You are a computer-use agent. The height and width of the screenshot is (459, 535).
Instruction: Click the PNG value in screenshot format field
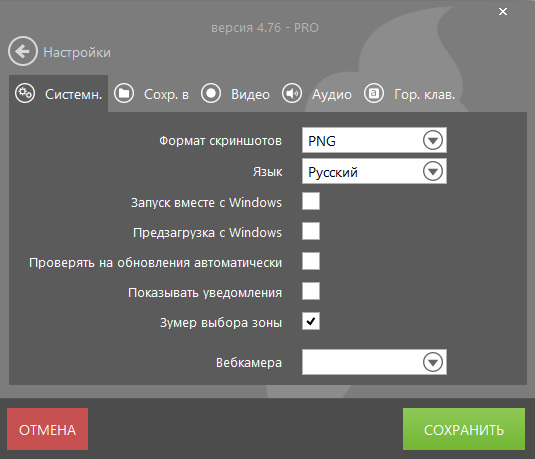click(x=322, y=141)
